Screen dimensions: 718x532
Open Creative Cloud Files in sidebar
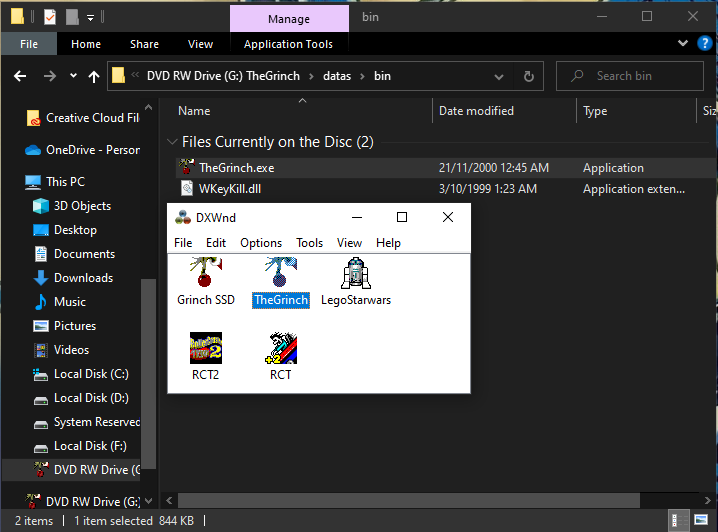pos(83,118)
